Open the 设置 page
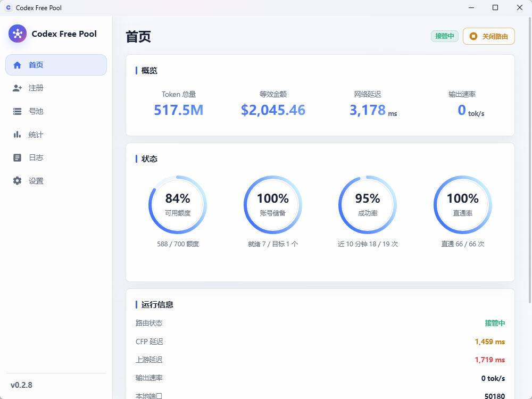Viewport: 532px width, 399px height. coord(56,181)
